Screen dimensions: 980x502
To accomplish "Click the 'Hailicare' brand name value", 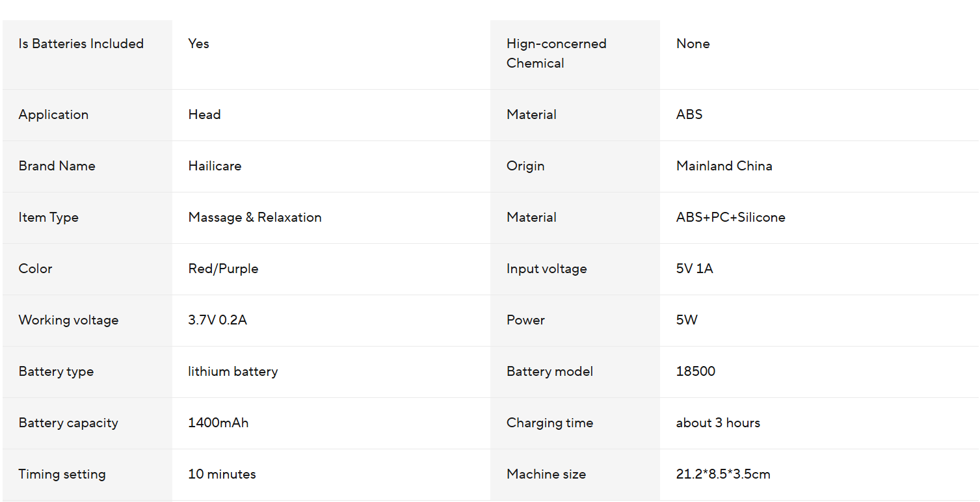I will click(x=215, y=166).
